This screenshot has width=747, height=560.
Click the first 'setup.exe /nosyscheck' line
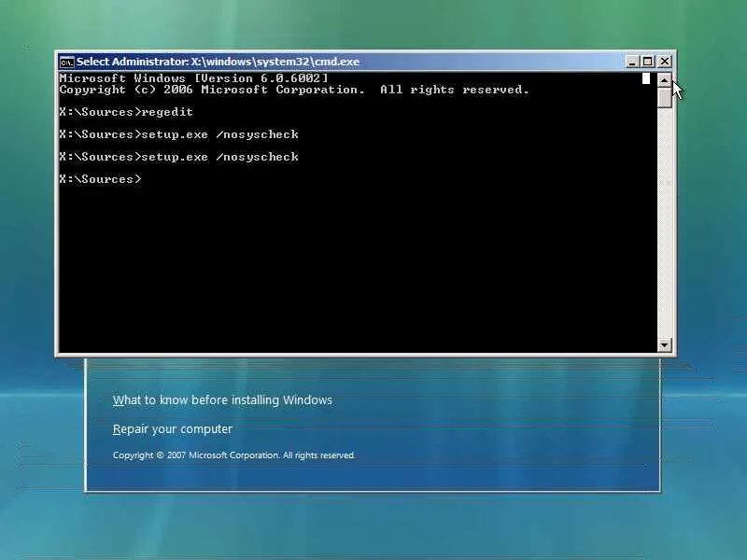point(179,134)
